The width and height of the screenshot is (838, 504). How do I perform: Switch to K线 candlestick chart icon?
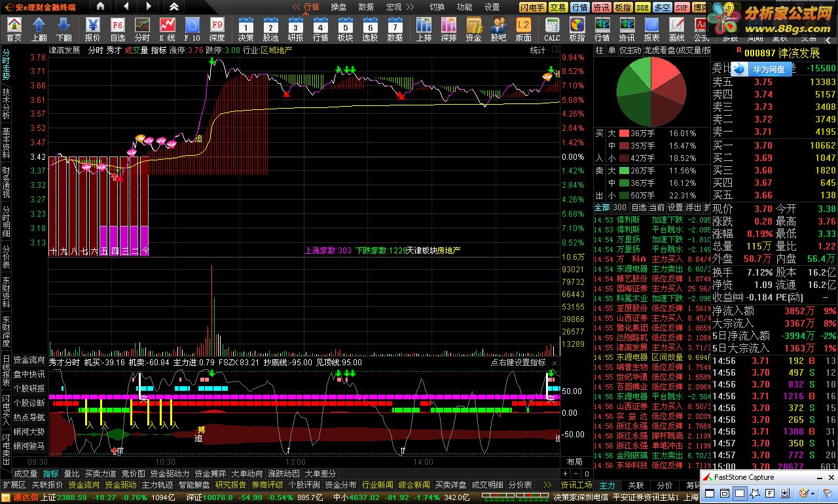coord(167,29)
